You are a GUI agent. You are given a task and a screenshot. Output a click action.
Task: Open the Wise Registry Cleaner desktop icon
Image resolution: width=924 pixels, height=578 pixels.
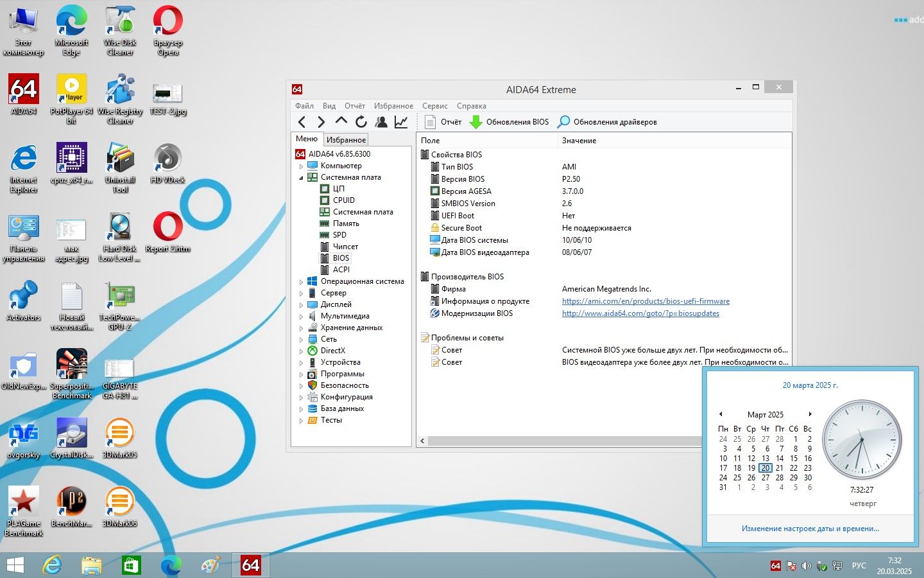click(x=120, y=99)
